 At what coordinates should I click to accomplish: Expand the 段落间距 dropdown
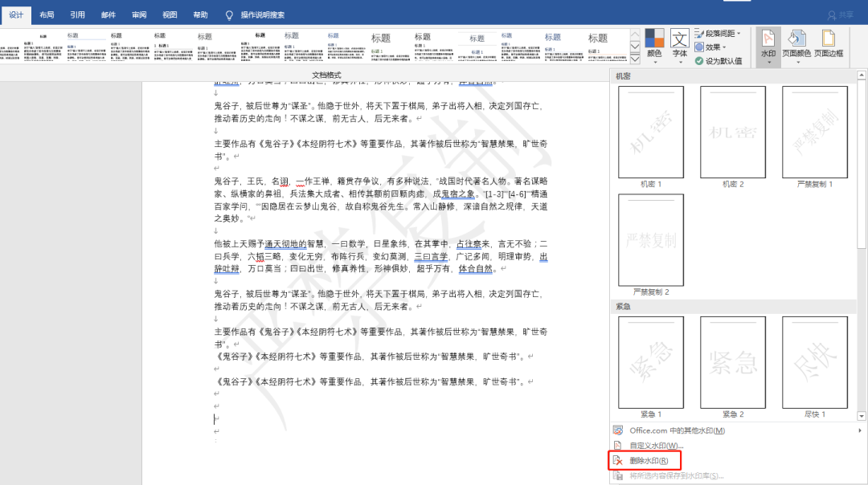coord(718,33)
